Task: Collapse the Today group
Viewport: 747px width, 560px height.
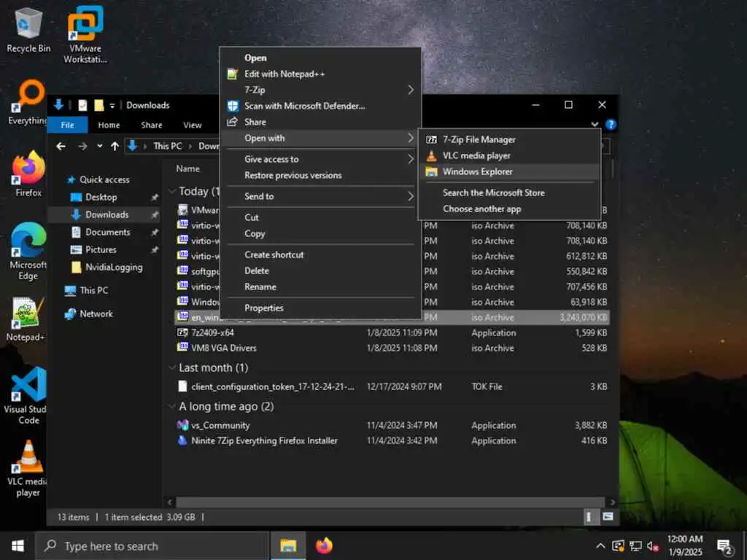Action: click(172, 192)
